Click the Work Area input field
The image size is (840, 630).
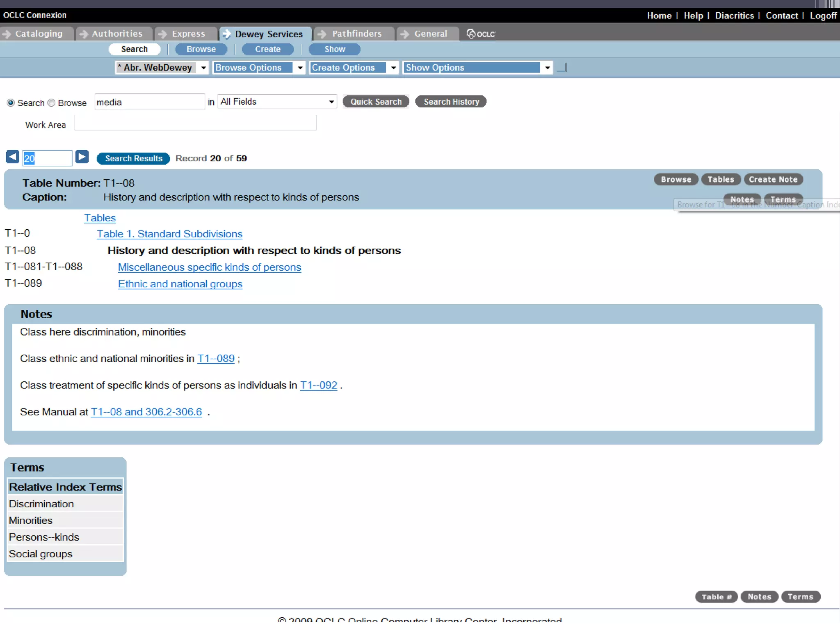pos(195,123)
